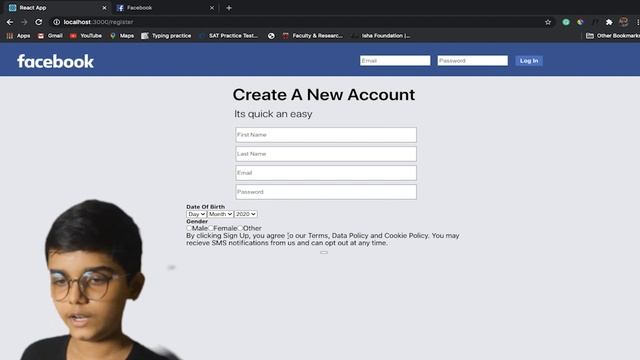Open the Other Bookmarks folder

613,36
